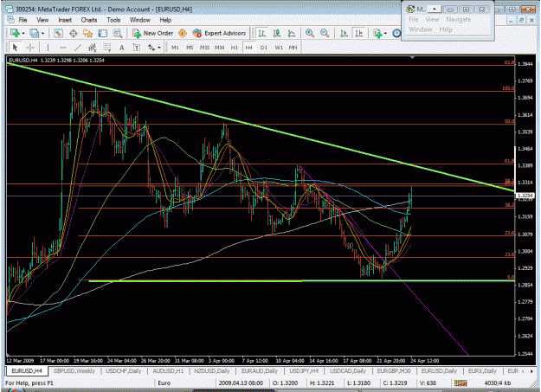Switch to M1 timeframe
The height and width of the screenshot is (392, 541).
click(175, 48)
